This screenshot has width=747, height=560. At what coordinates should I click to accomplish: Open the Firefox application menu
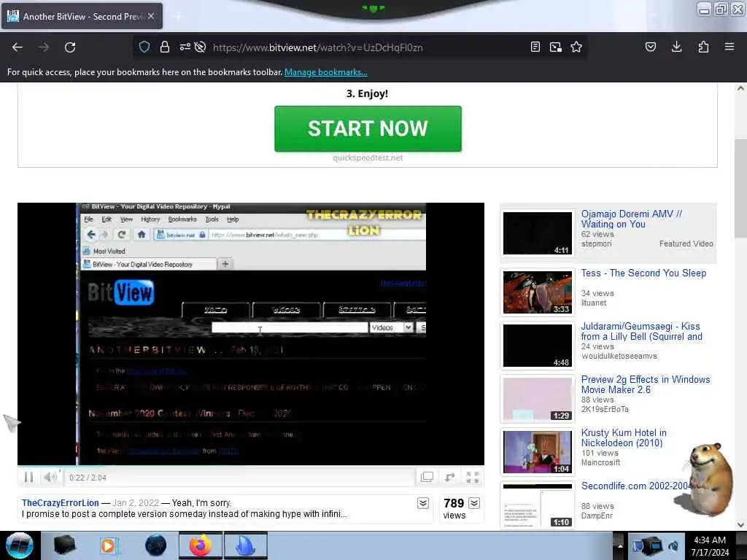tap(729, 47)
